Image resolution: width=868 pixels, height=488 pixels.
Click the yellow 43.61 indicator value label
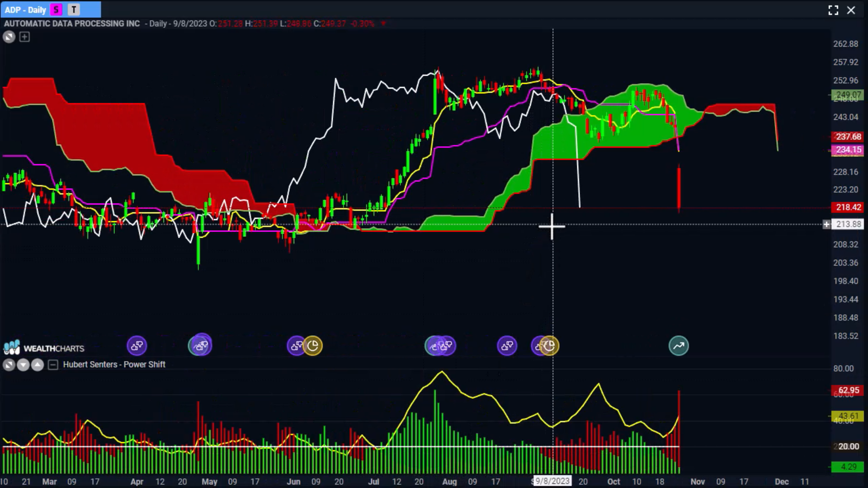(x=848, y=416)
